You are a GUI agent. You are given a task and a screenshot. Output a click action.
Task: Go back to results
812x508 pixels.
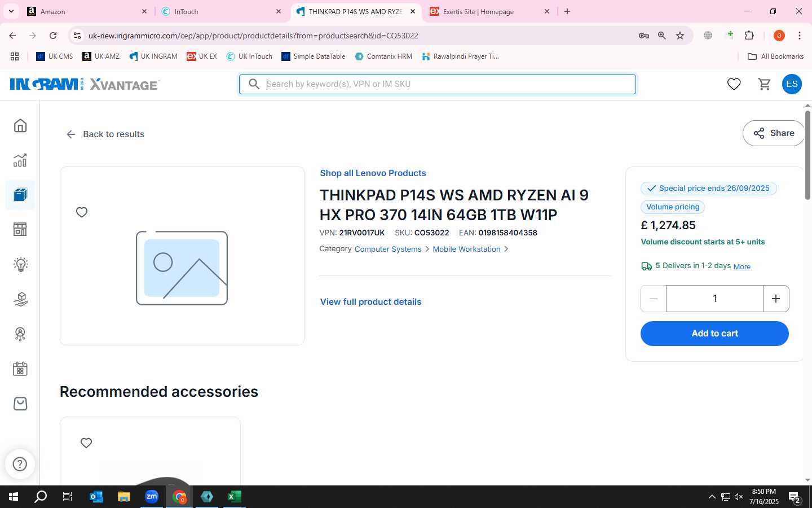105,134
